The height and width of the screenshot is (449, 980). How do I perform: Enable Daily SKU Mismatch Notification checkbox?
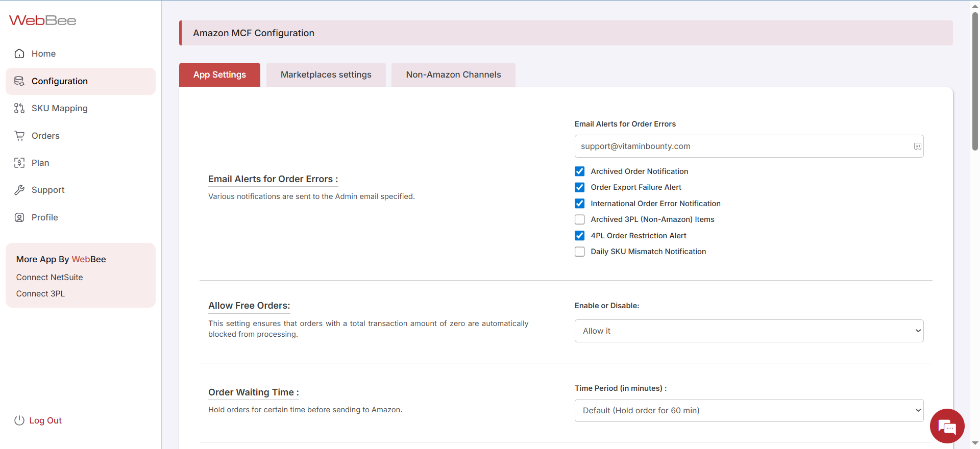579,252
